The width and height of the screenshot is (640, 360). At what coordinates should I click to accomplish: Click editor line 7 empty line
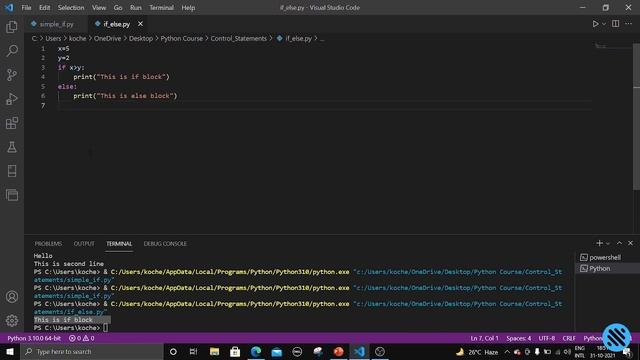324,106
